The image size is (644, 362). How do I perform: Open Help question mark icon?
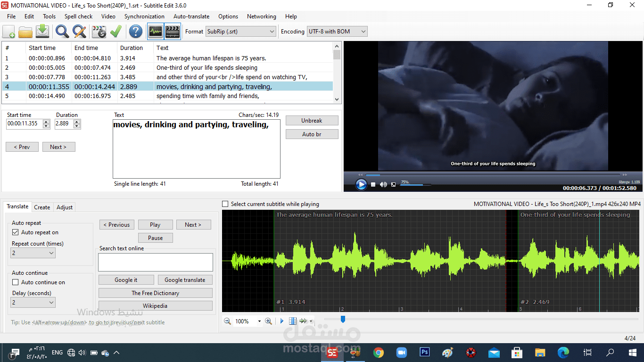[136, 32]
